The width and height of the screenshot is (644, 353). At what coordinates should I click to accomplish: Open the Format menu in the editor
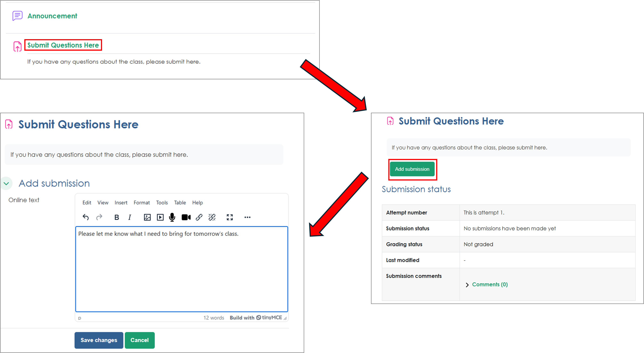coord(141,203)
